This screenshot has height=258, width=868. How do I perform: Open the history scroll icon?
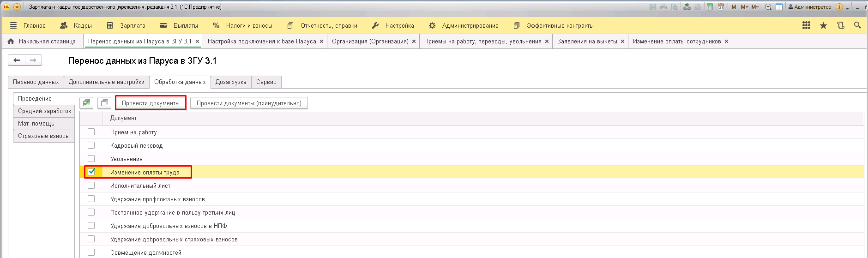click(840, 26)
